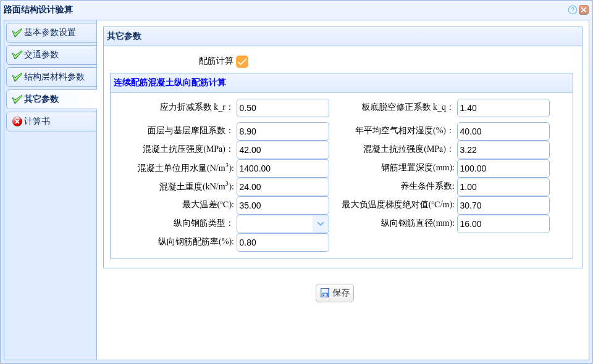Viewport: 593px width, 364px height.
Task: Click the 纵向钢筋类型 label
Action: tap(203, 223)
